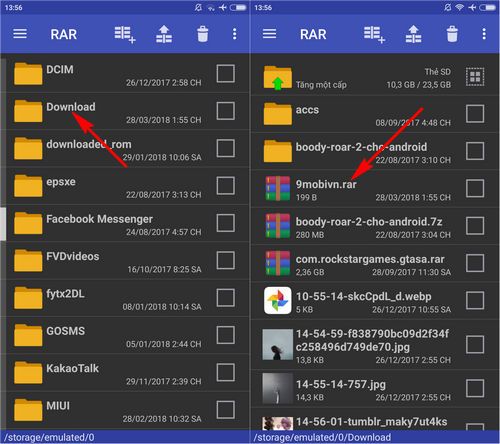Screen dimensions: 500x444
Task: Tap downloaded_rom folder icon
Action: point(28,148)
